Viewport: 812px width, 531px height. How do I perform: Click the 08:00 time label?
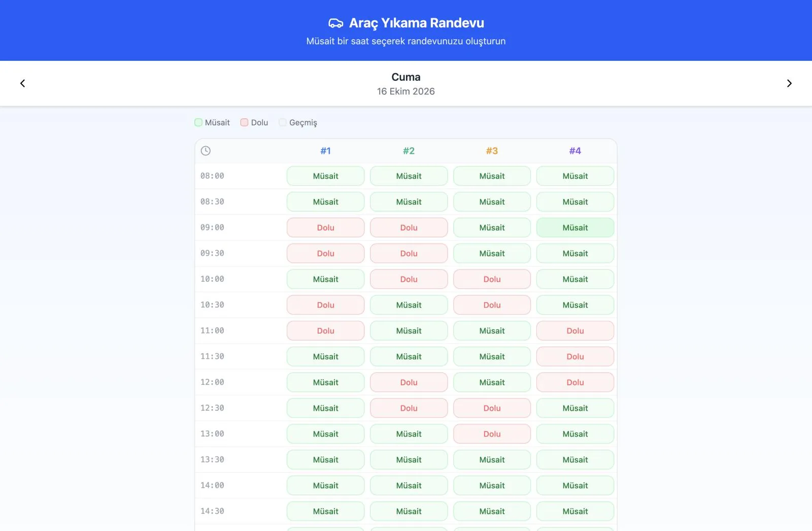click(x=212, y=176)
